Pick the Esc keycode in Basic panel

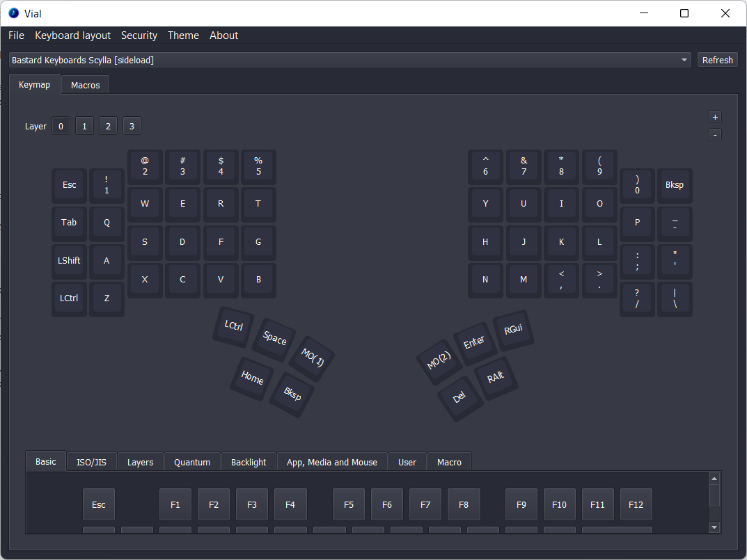[99, 504]
